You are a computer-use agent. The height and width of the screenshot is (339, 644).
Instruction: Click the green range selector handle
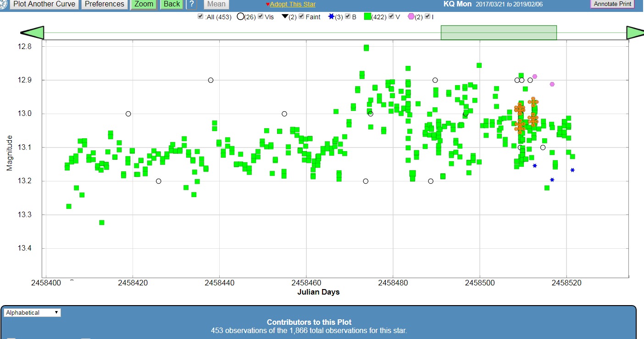499,33
